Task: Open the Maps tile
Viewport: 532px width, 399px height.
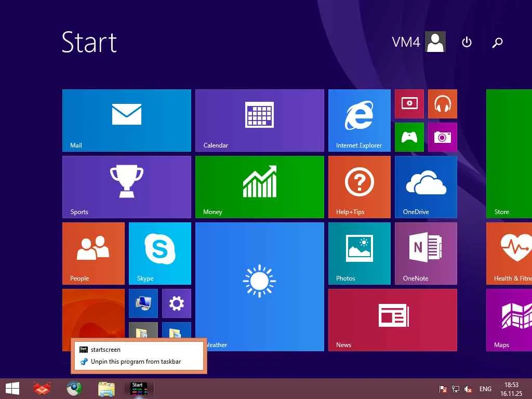Action: [509, 320]
